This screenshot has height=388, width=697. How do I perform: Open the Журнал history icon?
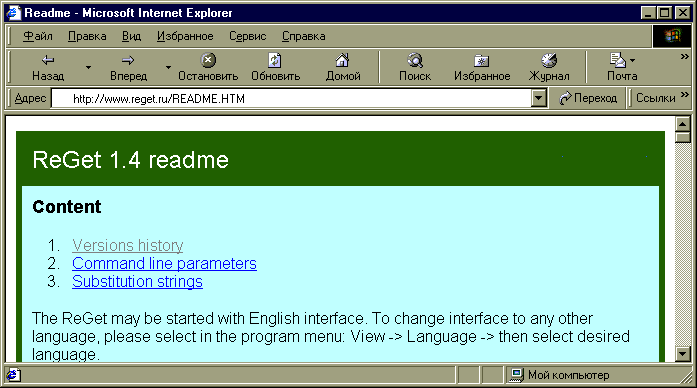click(549, 60)
